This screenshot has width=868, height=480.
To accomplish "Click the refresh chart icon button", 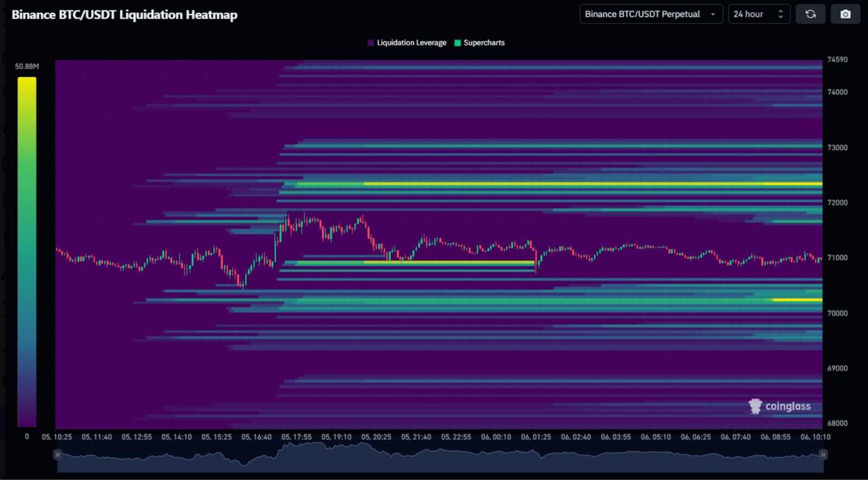I will [x=810, y=14].
